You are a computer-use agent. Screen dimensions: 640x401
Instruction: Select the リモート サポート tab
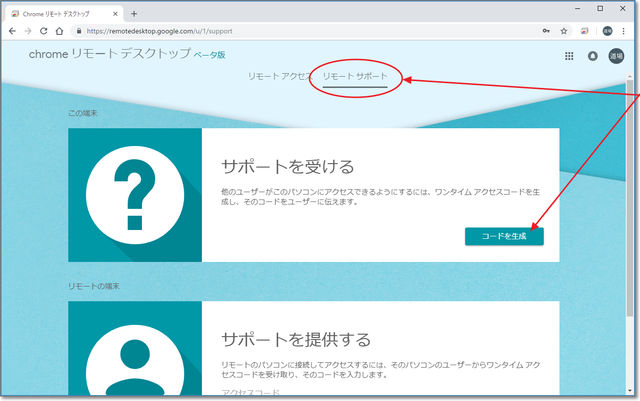click(355, 77)
